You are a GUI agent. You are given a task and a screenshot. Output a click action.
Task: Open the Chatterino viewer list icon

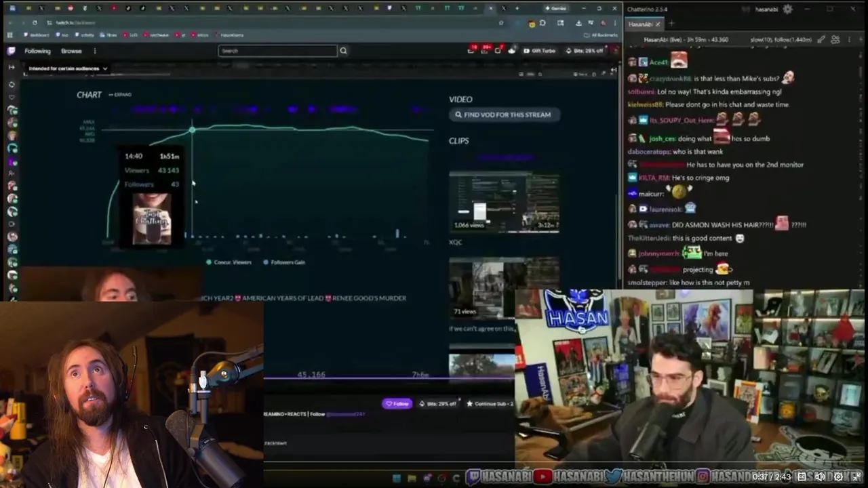(x=835, y=39)
